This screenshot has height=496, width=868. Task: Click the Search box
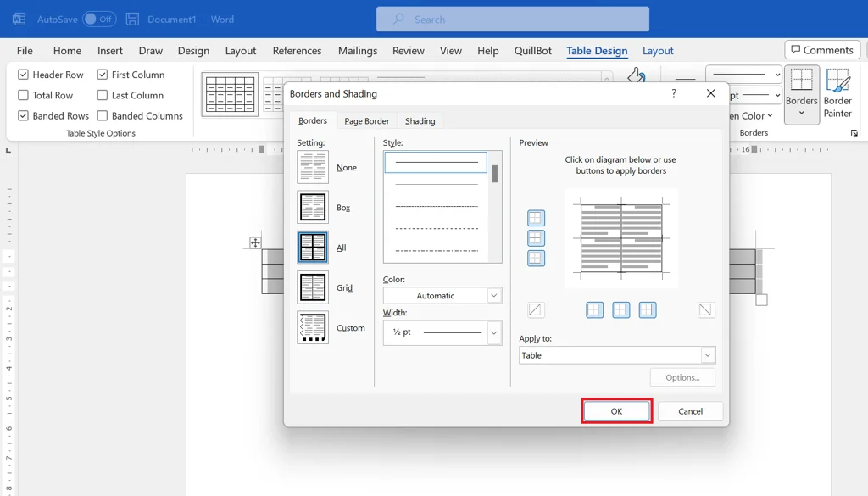coord(513,20)
